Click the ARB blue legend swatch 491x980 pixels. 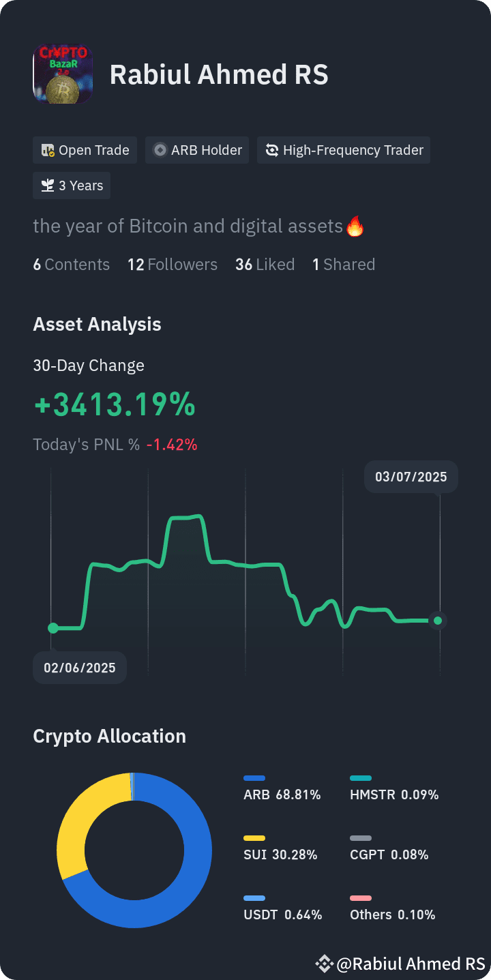[254, 778]
